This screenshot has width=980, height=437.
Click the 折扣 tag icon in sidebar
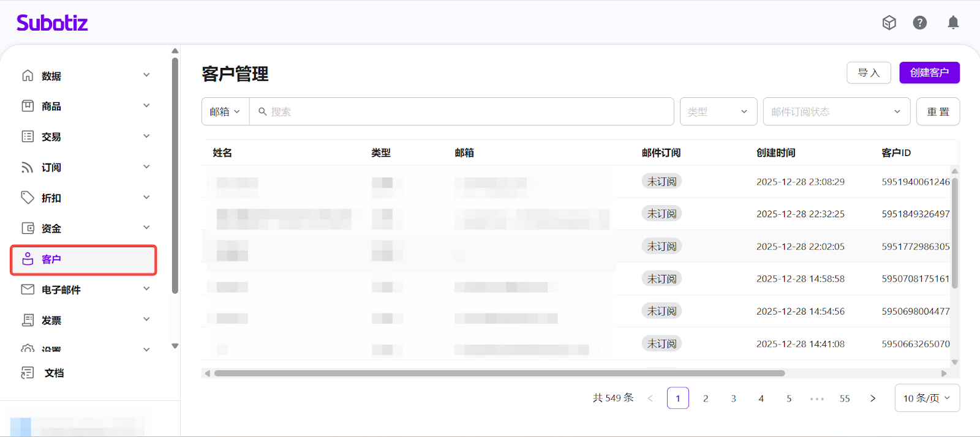click(28, 198)
